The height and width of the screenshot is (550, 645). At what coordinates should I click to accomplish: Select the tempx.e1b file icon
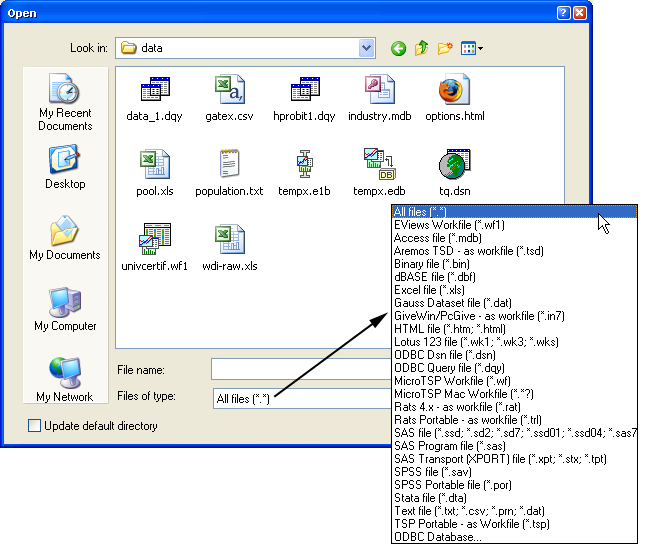coord(304,166)
